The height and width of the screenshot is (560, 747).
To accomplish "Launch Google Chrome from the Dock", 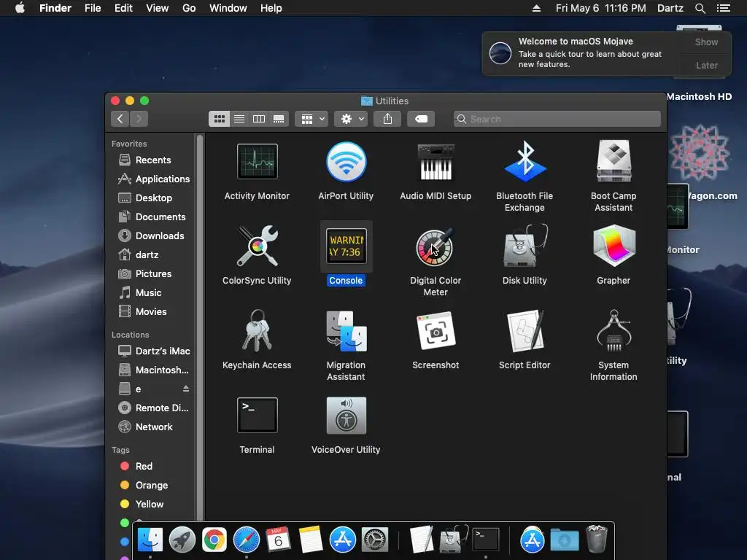I will pyautogui.click(x=214, y=540).
